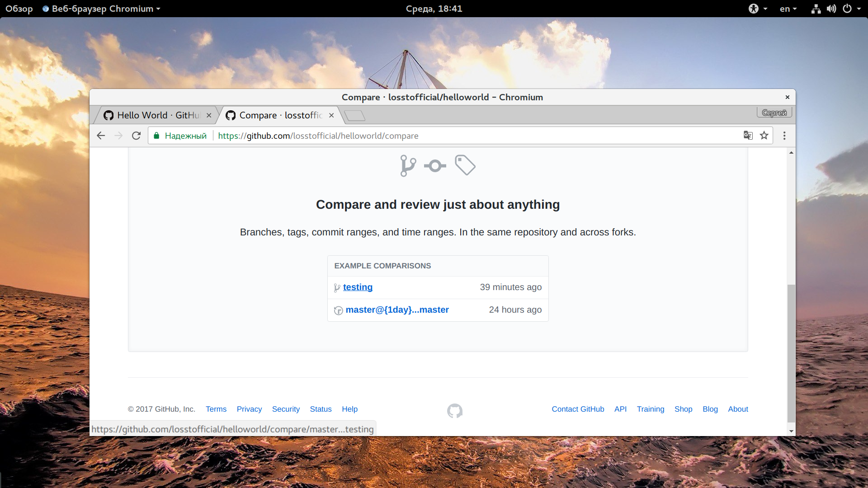
Task: Click the 39 minutes ago timestamp
Action: click(510, 287)
